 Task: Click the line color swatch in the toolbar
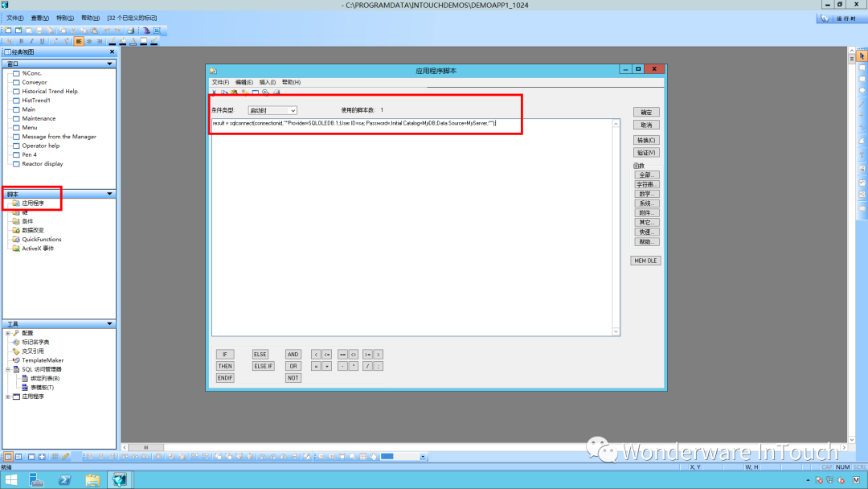[x=113, y=40]
